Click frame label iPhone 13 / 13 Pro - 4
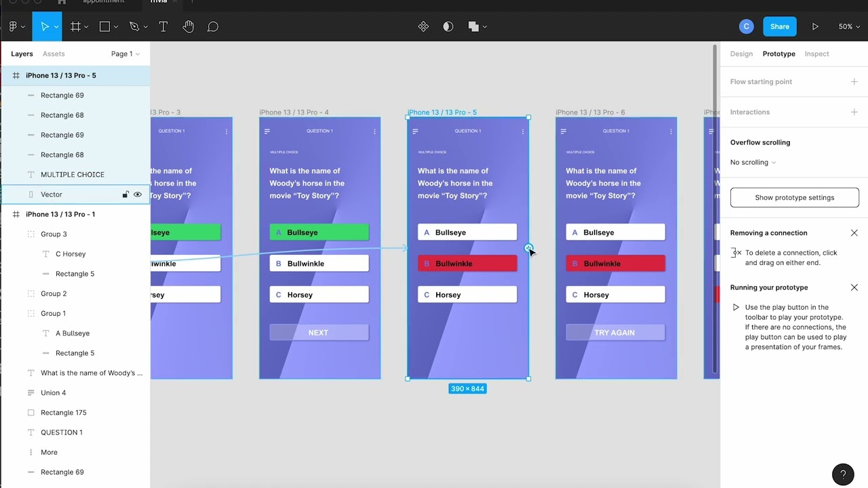Image resolution: width=868 pixels, height=488 pixels. (x=294, y=112)
